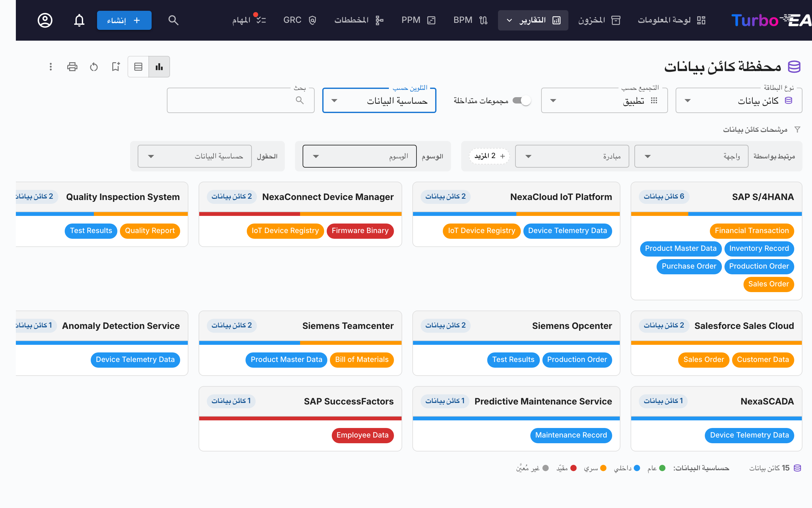812x508 pixels.
Task: Open Test Results chip under Siemens Opcenter
Action: pyautogui.click(x=513, y=360)
